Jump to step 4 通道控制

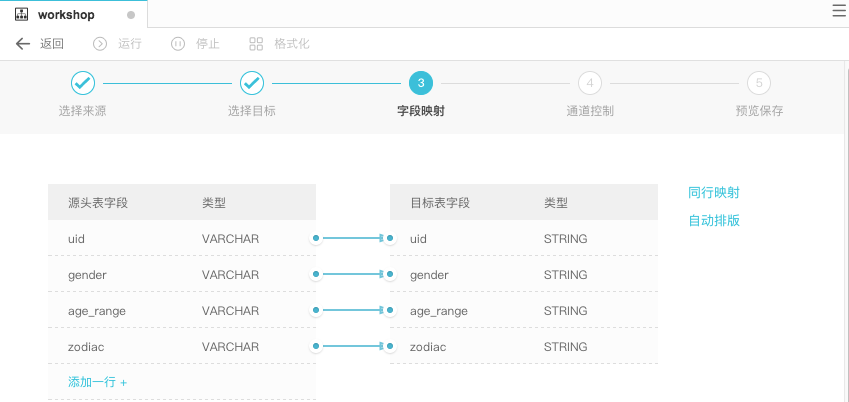(590, 83)
